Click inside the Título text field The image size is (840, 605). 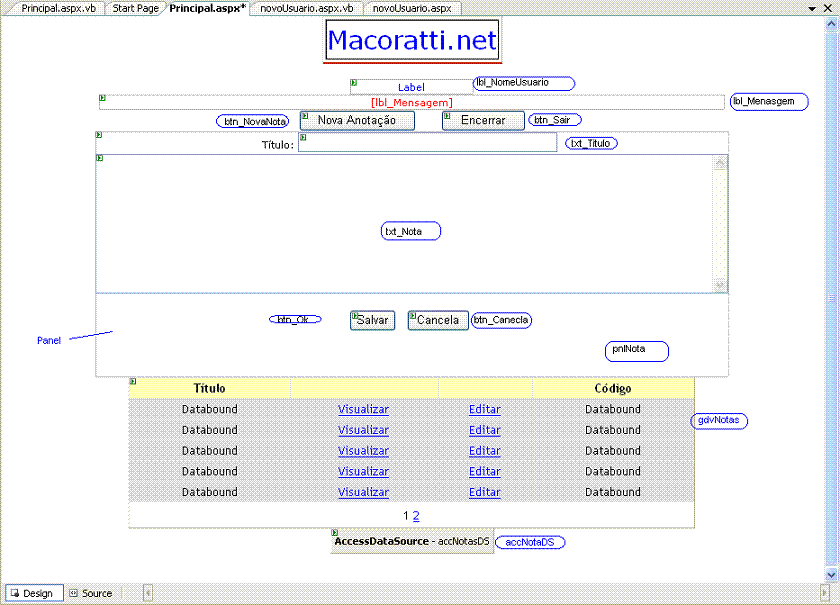(428, 143)
